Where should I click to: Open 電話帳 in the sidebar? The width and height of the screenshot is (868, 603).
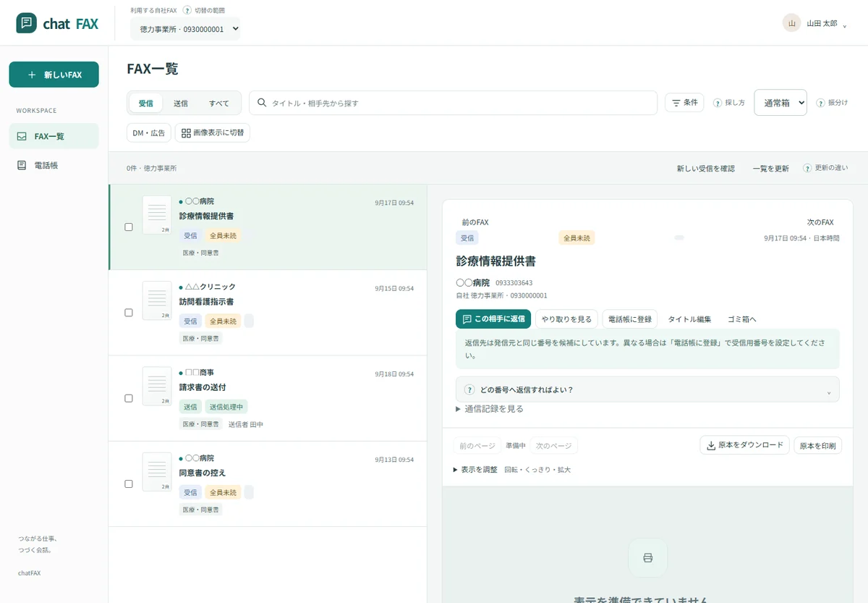click(54, 165)
